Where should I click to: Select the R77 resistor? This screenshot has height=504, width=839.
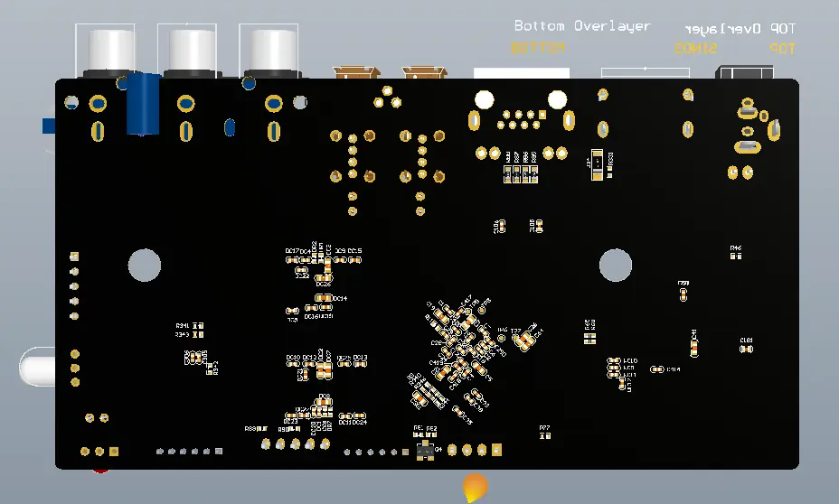pyautogui.click(x=544, y=436)
